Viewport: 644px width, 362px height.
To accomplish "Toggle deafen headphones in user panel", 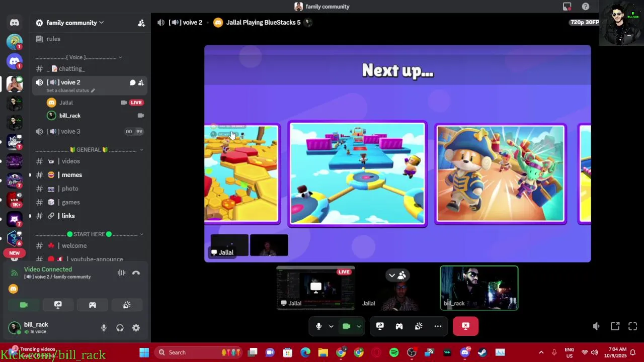I will click(120, 328).
